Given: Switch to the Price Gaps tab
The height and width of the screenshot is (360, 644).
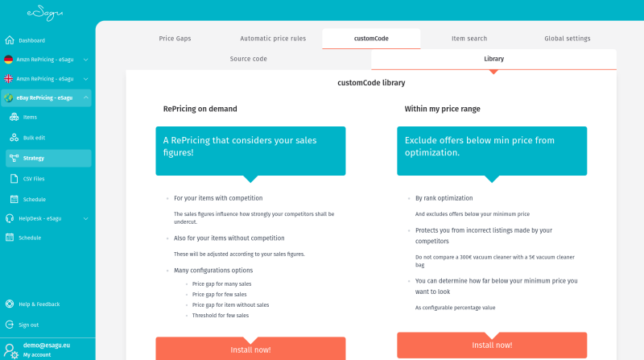Looking at the screenshot, I should click(175, 39).
